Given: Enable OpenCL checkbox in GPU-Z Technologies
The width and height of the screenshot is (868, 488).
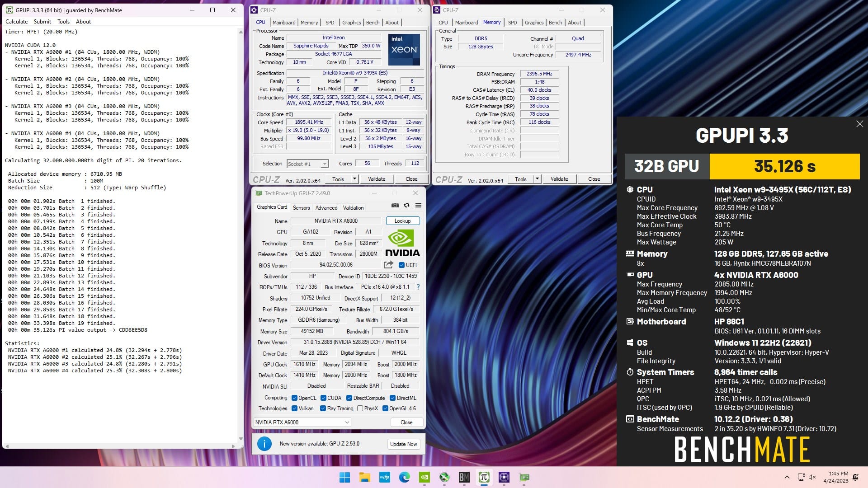Looking at the screenshot, I should (293, 398).
